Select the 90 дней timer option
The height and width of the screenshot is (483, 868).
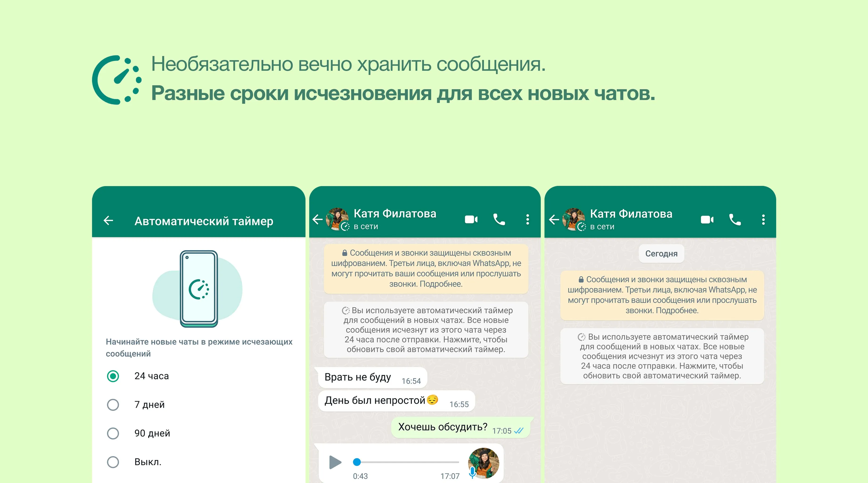(x=113, y=433)
